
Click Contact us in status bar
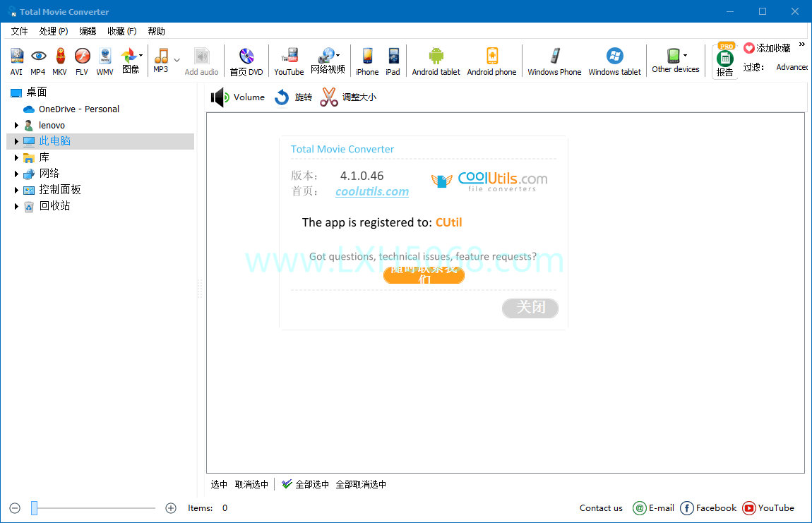coord(601,508)
